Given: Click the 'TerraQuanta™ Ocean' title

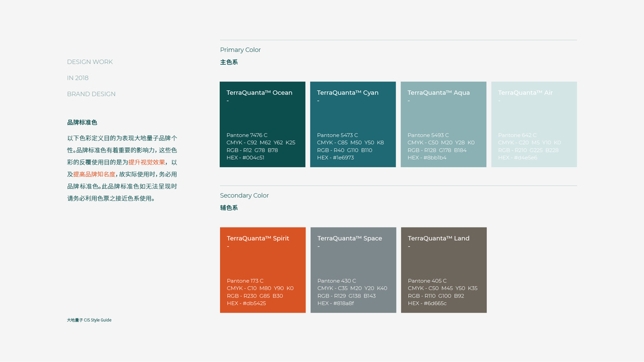Looking at the screenshot, I should tap(260, 93).
